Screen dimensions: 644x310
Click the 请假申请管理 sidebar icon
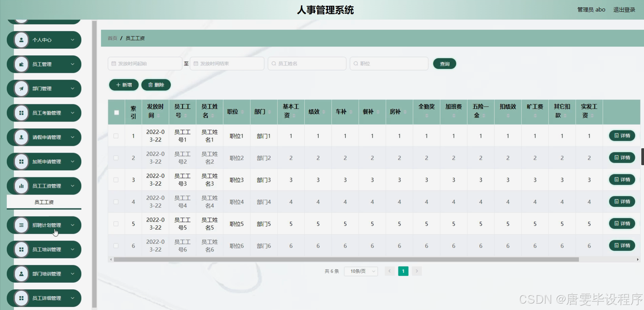coord(21,137)
